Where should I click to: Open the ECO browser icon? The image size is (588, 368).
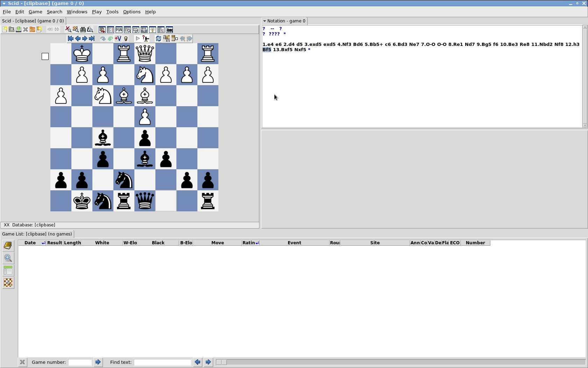coord(144,30)
